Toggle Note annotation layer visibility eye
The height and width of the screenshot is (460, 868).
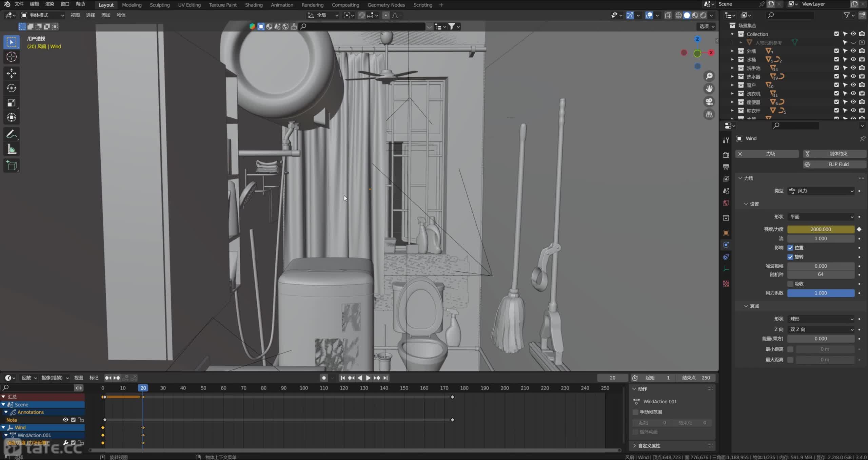point(65,420)
